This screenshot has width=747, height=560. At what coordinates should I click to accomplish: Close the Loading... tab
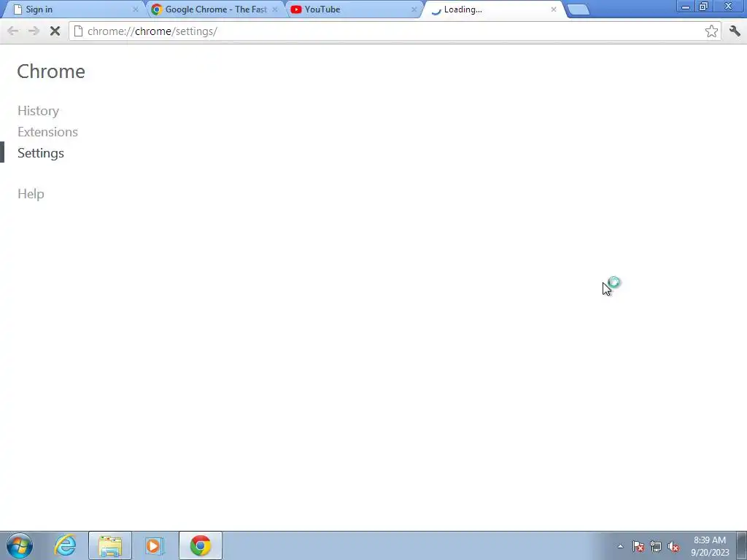pyautogui.click(x=554, y=9)
